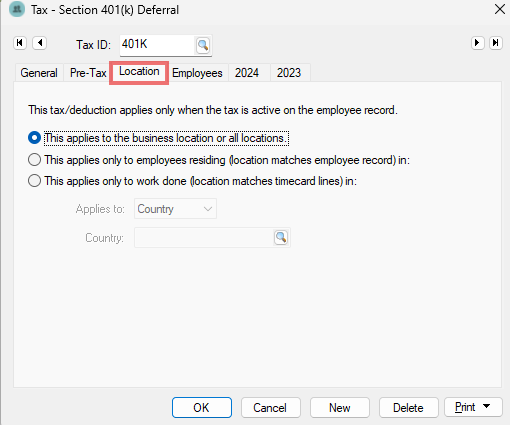Go to the previous tax record
Screen dimensions: 510x425
[40, 43]
